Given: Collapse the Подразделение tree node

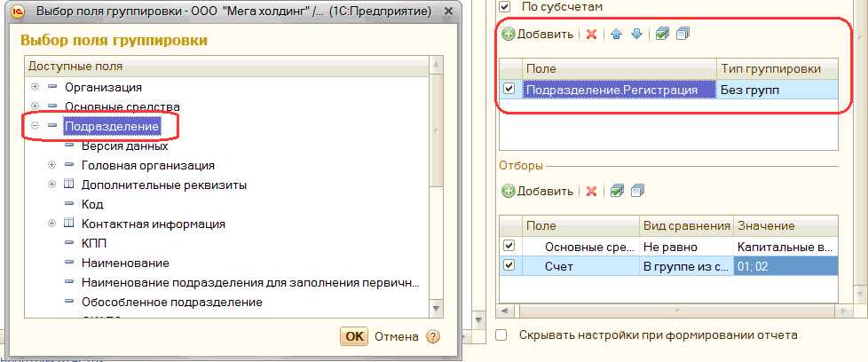Looking at the screenshot, I should (x=36, y=126).
